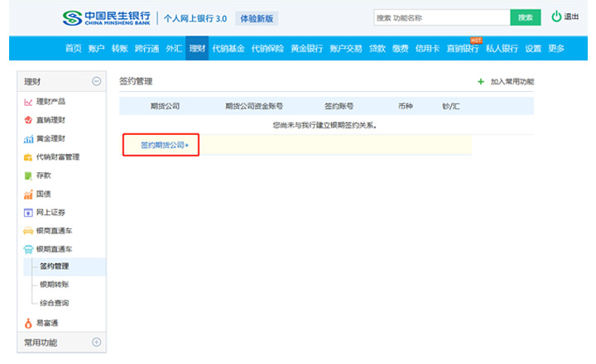Screen dimensions: 596x364
Task: Click the 存款 green icon
Action: pyautogui.click(x=28, y=175)
